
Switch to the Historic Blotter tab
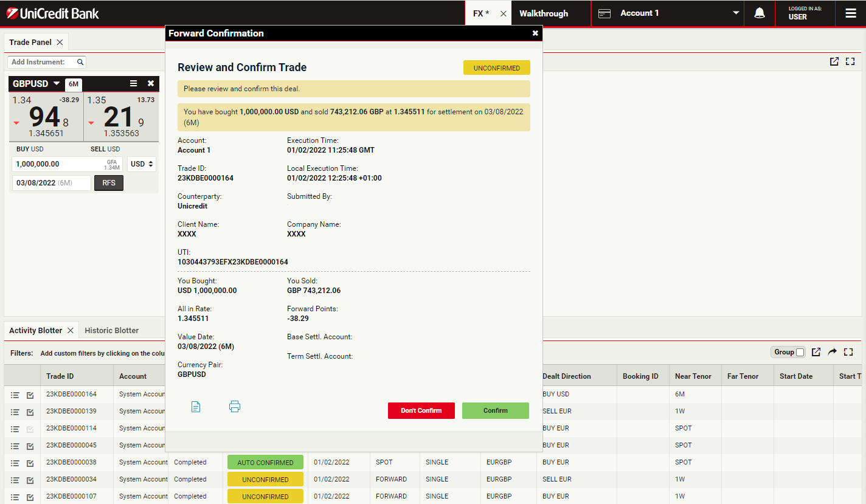[111, 331]
